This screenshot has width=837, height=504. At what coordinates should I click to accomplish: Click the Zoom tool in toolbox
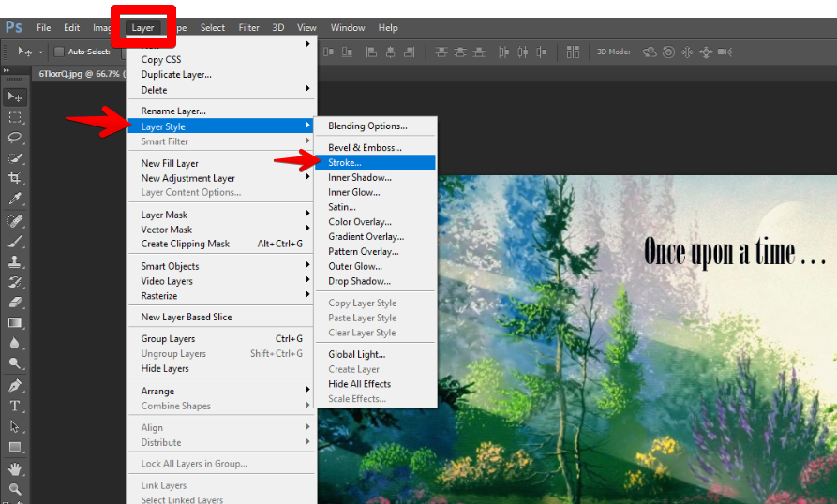[16, 489]
